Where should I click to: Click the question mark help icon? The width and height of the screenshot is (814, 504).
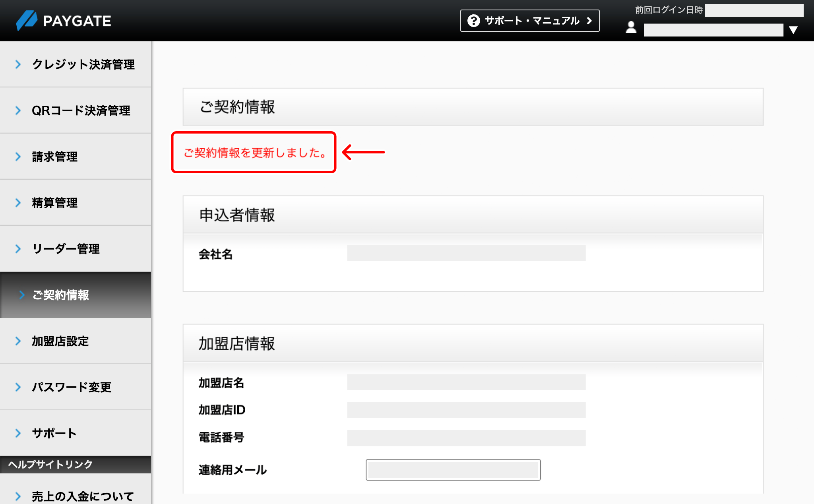coord(473,21)
